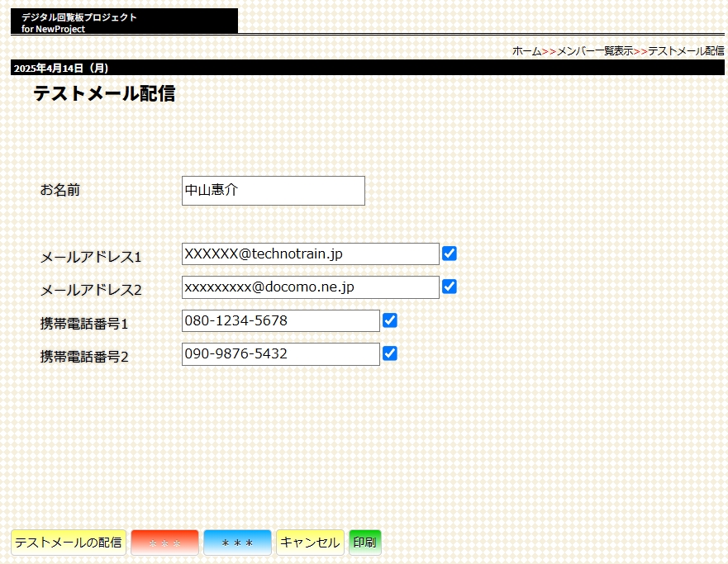
Task: Click the 携帯電話番号2 label
Action: click(84, 356)
